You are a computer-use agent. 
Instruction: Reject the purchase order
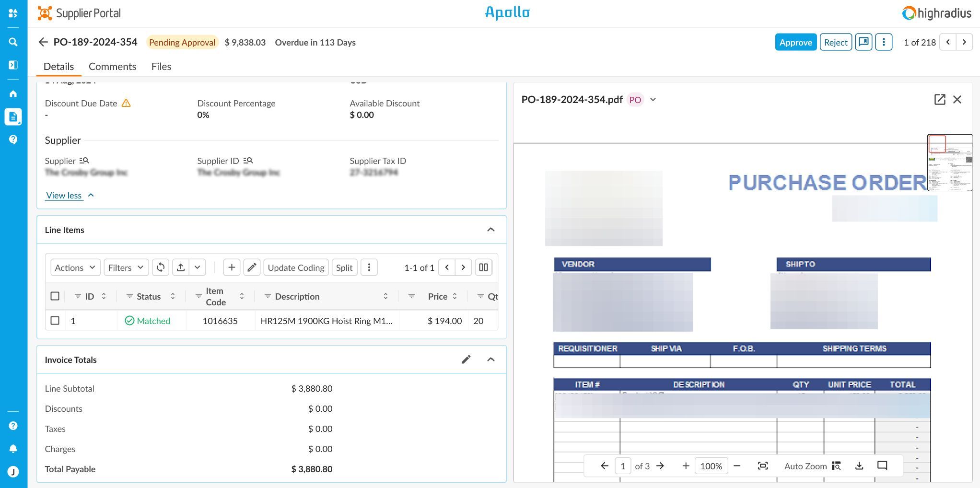836,42
